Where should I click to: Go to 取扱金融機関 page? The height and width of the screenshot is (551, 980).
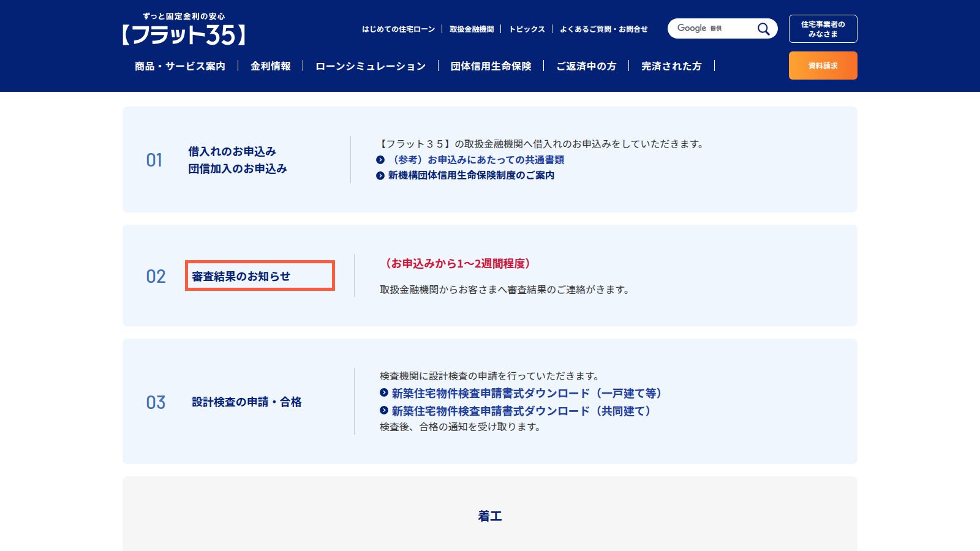(472, 29)
